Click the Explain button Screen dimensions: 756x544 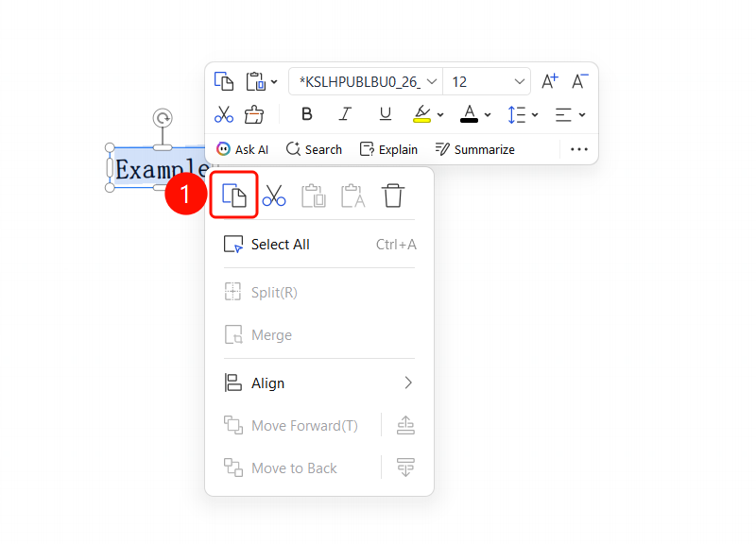(x=388, y=149)
